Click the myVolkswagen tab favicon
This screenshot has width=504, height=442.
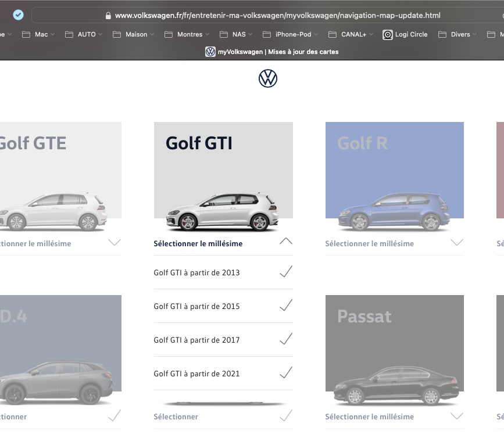click(x=210, y=52)
